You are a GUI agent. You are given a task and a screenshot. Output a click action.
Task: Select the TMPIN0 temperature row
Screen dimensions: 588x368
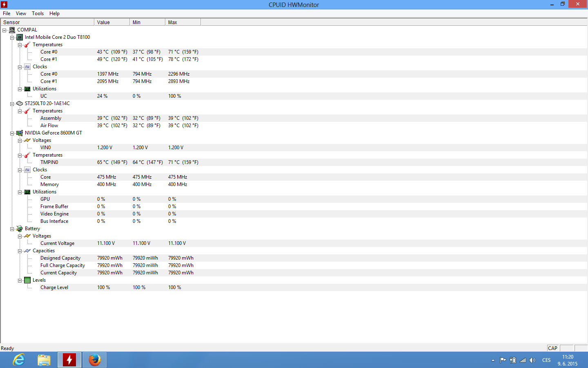[x=294, y=162]
